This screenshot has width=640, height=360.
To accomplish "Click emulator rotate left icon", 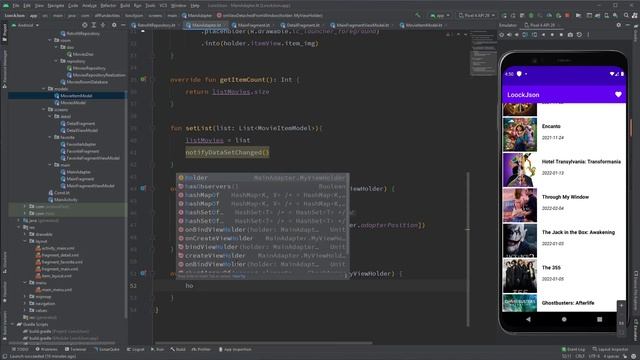I will (x=525, y=35).
